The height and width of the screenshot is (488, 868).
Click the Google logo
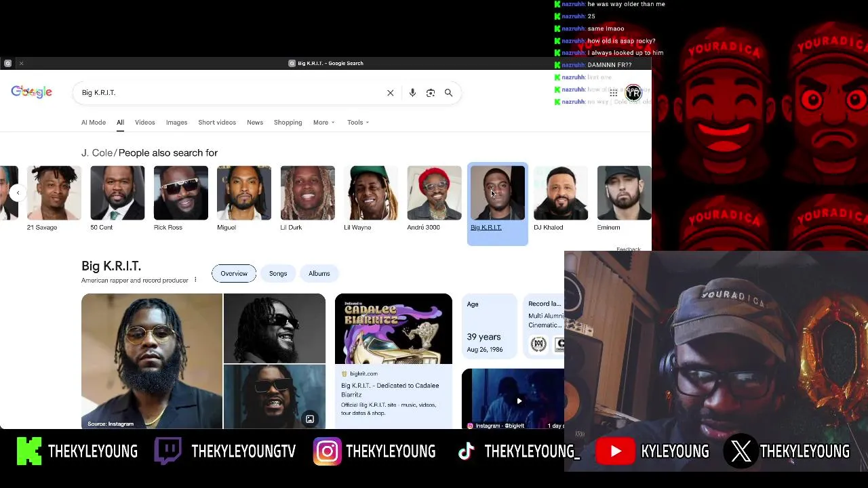coord(31,92)
